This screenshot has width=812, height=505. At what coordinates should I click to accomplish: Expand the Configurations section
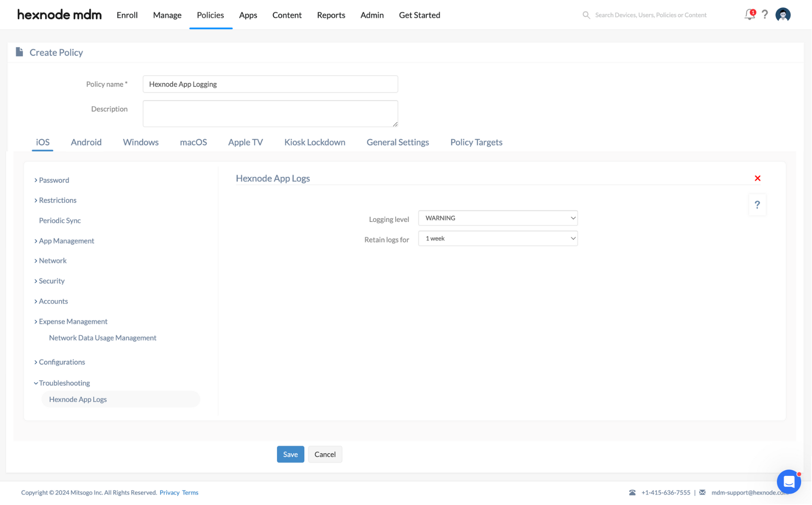pyautogui.click(x=59, y=362)
